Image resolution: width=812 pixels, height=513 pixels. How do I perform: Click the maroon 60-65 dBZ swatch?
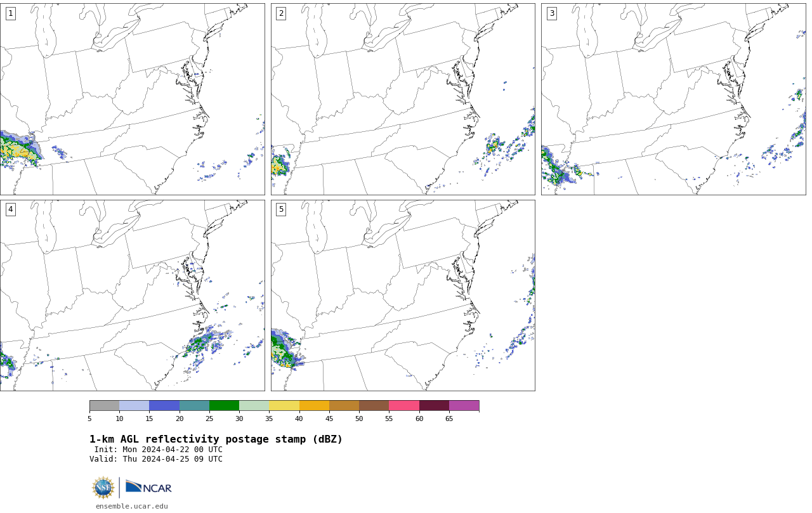click(x=434, y=406)
